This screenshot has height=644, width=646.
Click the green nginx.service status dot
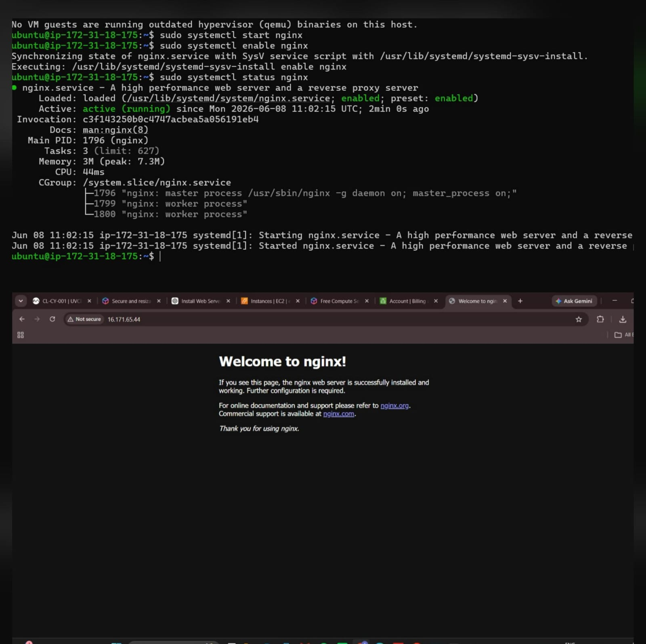15,88
